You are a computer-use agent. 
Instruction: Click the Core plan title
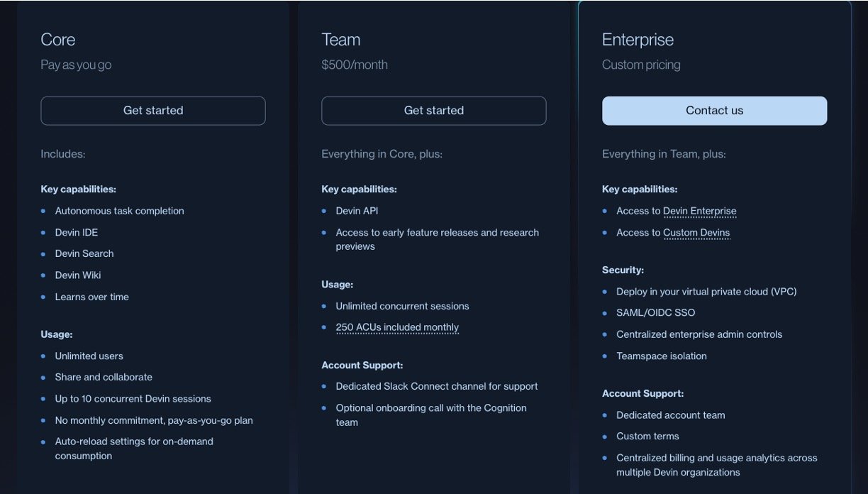58,40
